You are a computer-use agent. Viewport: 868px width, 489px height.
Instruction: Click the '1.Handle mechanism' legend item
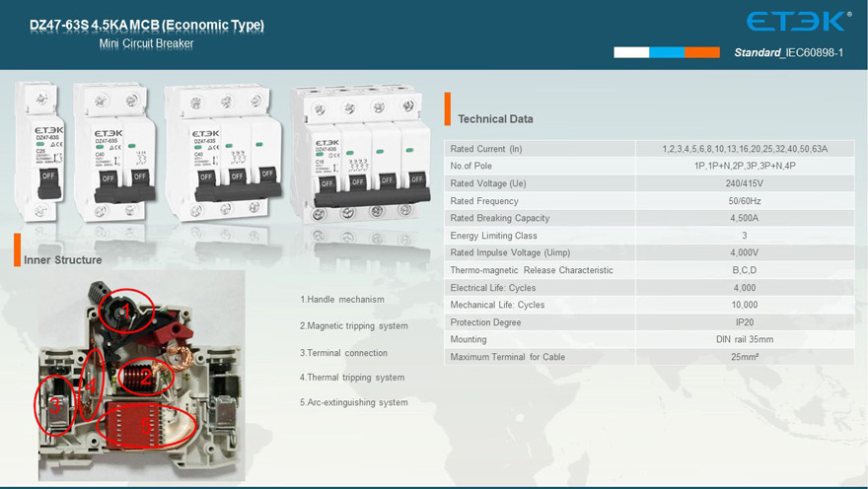pyautogui.click(x=342, y=300)
